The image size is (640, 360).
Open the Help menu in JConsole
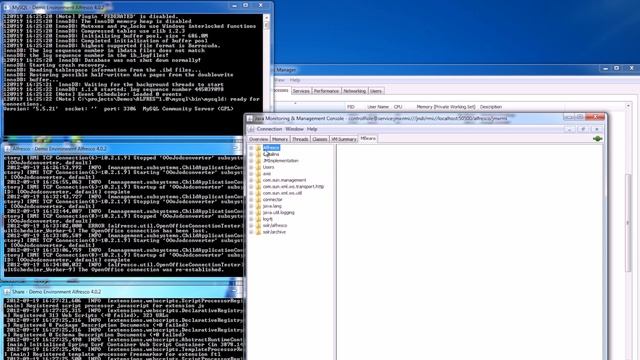point(312,129)
